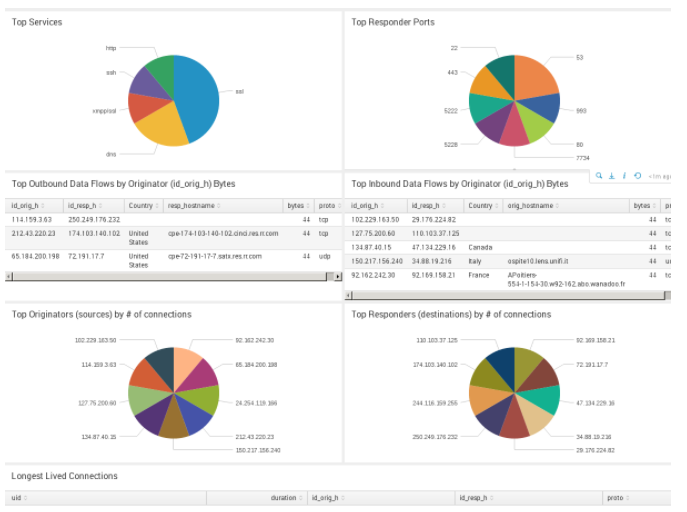
Task: Sort inbound table by id_orig_h column
Action: tap(376, 205)
